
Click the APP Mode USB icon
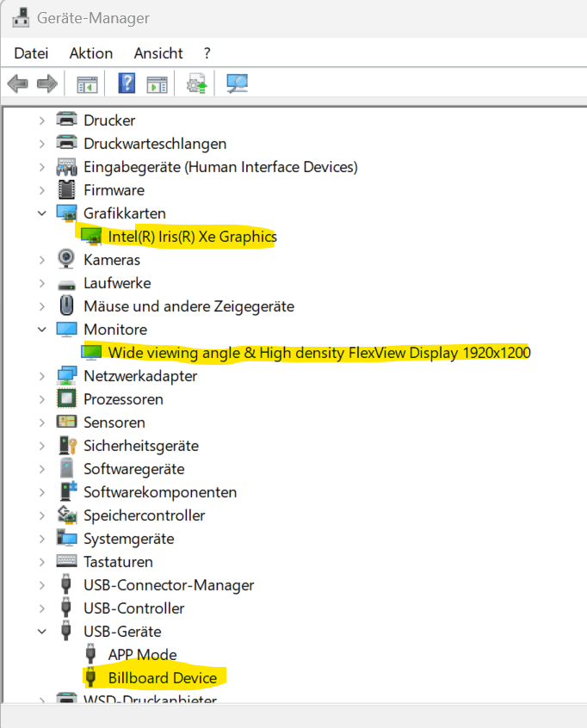(x=91, y=654)
